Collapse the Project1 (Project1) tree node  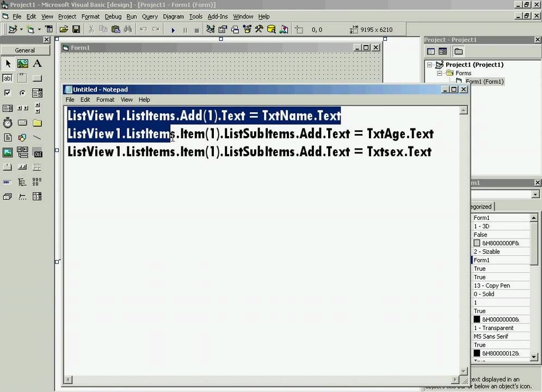click(430, 65)
